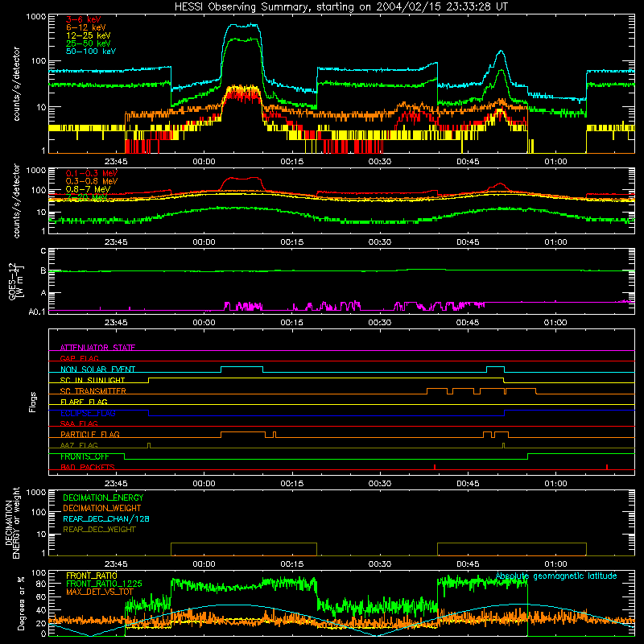Click the vertical Flags axis title
644x644 pixels.
pos(33,402)
